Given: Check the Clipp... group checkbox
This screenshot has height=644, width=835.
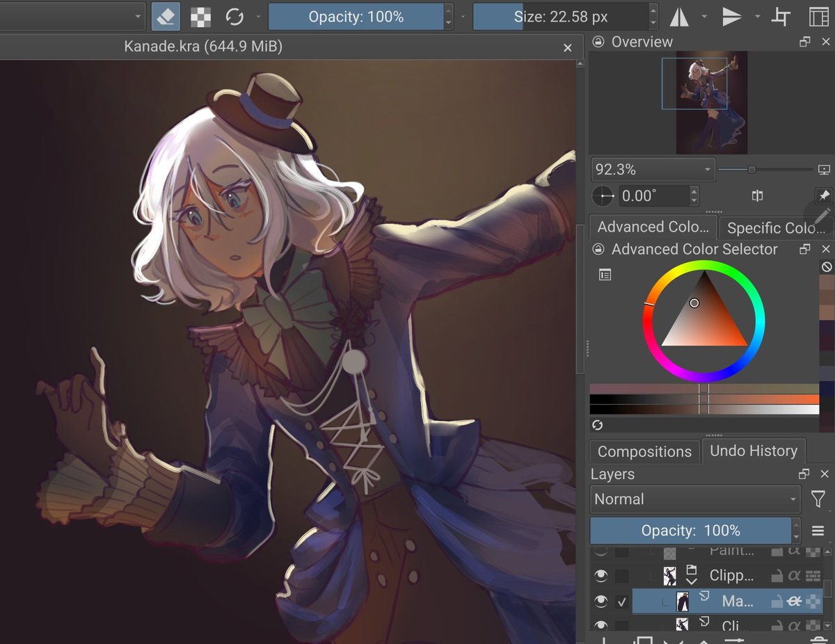Looking at the screenshot, I should coord(622,576).
